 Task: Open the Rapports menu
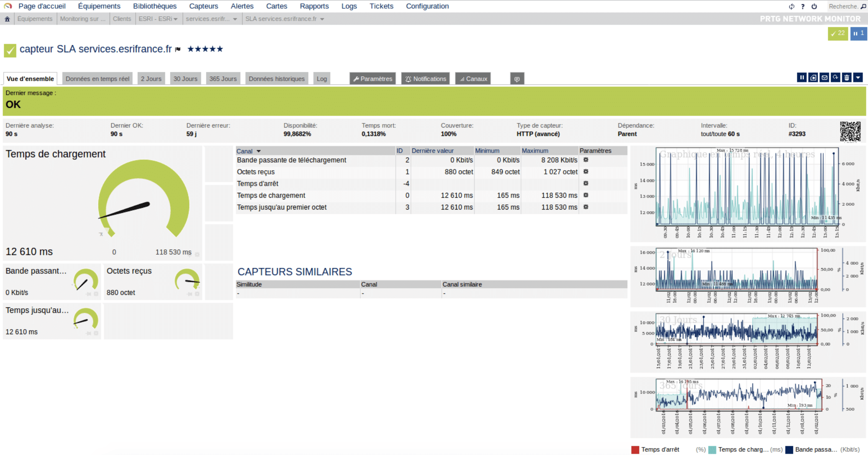pos(314,6)
